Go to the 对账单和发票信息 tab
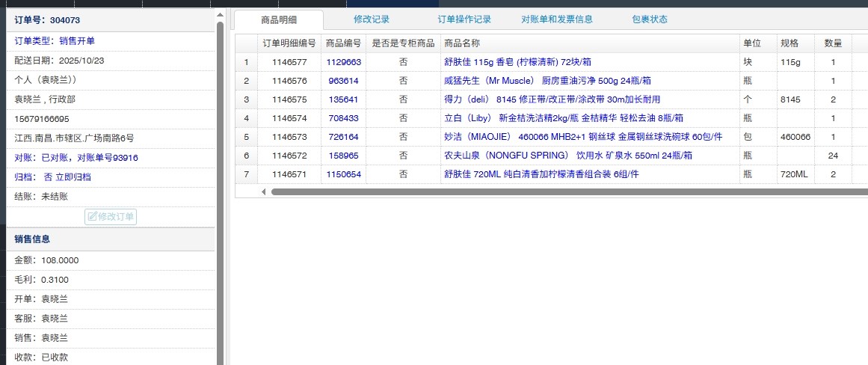 point(557,19)
